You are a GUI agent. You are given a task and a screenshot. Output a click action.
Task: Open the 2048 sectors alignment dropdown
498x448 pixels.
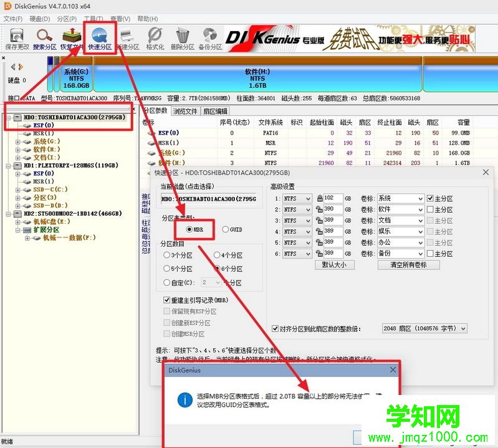424,328
